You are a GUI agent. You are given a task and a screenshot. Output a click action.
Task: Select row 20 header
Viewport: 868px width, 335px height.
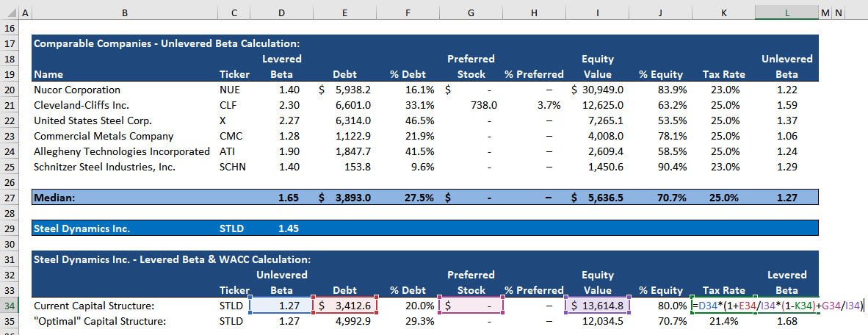(10, 90)
